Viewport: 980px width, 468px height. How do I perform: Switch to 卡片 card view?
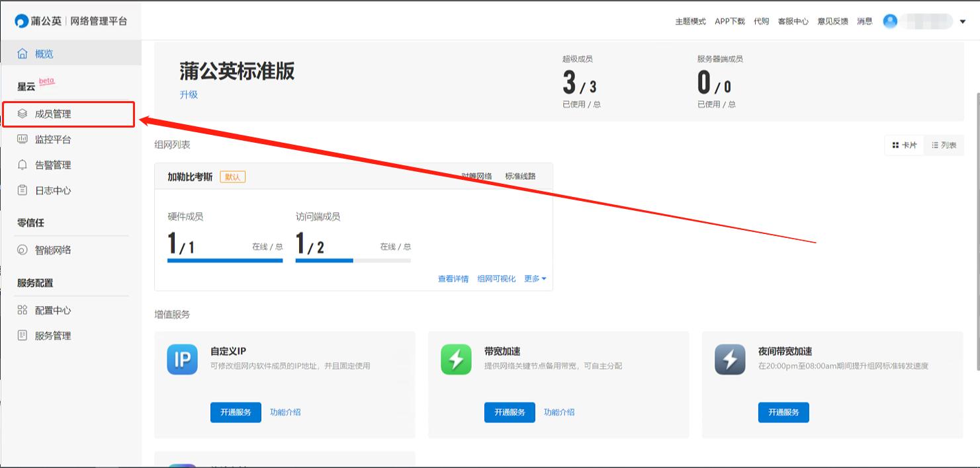click(x=903, y=145)
